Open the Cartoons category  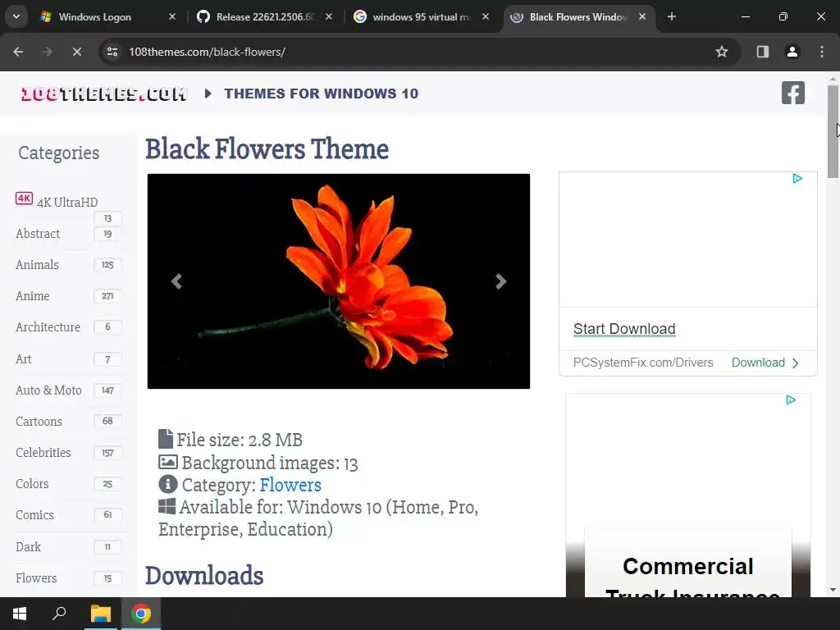coord(39,421)
